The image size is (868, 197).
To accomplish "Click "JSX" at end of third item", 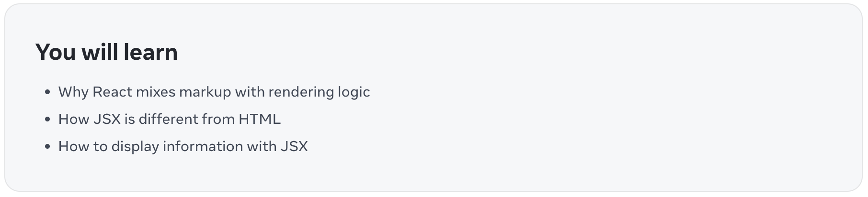I will 294,146.
